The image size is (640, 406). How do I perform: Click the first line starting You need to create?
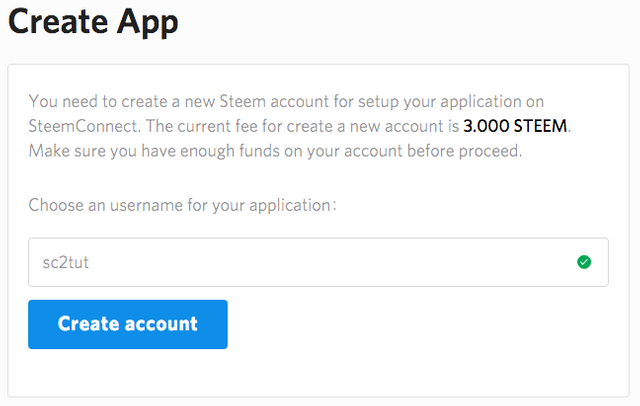(286, 101)
